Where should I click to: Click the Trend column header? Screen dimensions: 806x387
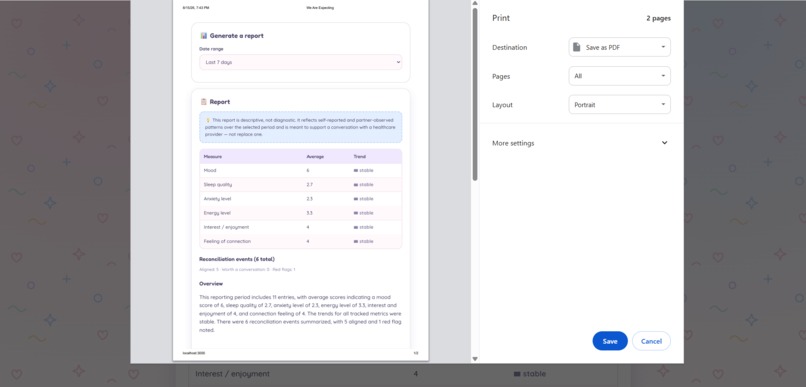point(359,156)
